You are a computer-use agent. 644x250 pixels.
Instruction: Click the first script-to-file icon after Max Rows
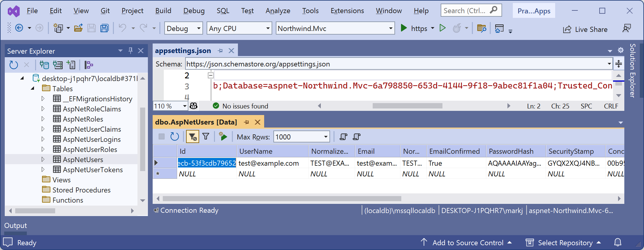pyautogui.click(x=343, y=137)
